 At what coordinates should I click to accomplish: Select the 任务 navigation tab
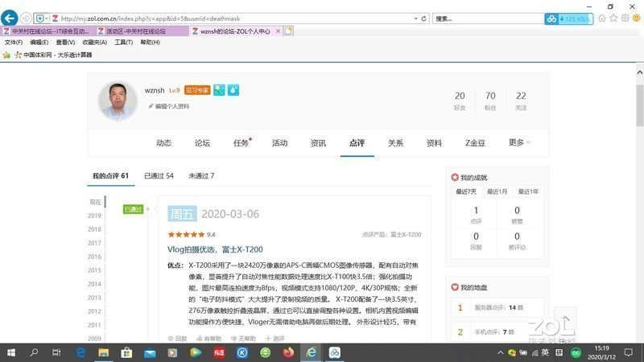tap(241, 143)
